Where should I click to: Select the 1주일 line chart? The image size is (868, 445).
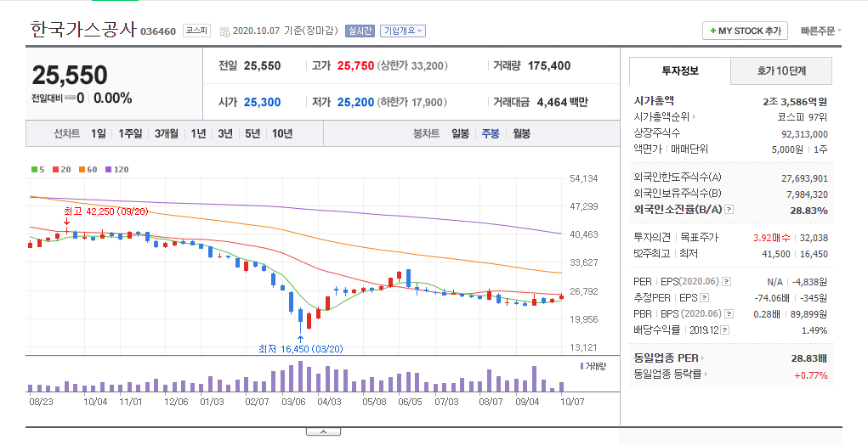[x=130, y=133]
